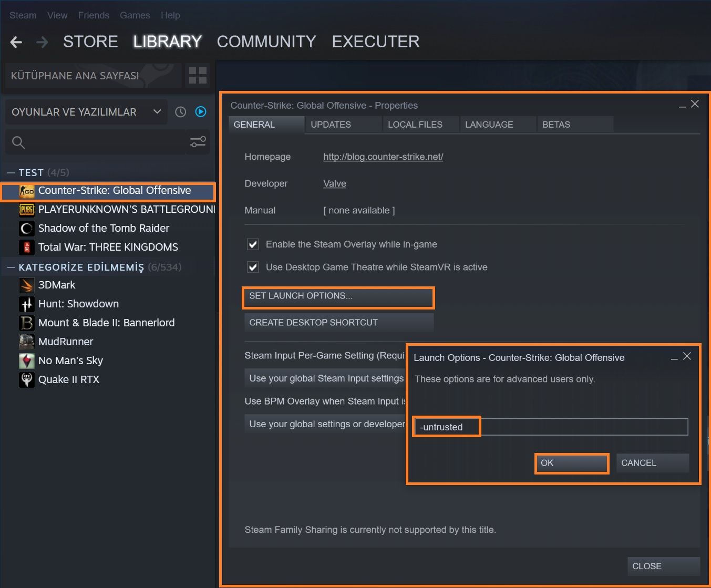Go to the LIBRARY section
This screenshot has width=711, height=588.
(167, 42)
